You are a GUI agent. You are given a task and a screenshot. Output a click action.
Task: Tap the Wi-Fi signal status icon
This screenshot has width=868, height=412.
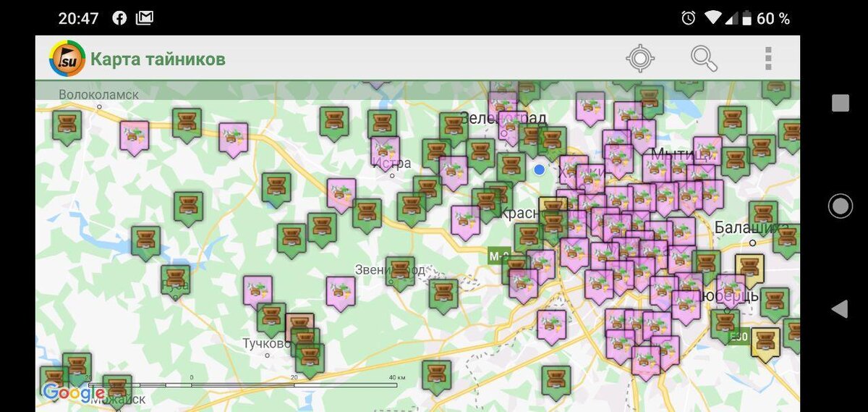coord(713,18)
